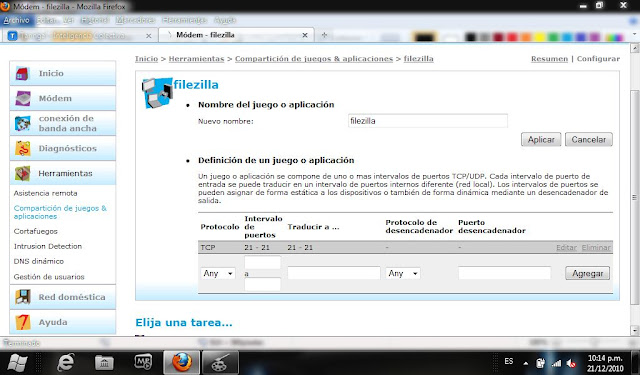Viewport: 640px width, 375px height.
Task: Click the Configurar link
Action: point(598,59)
